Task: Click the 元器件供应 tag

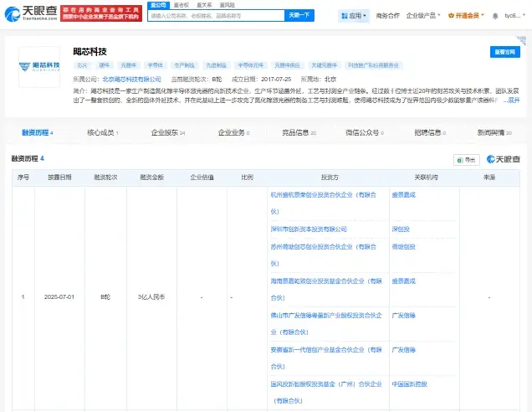Action: [287, 65]
